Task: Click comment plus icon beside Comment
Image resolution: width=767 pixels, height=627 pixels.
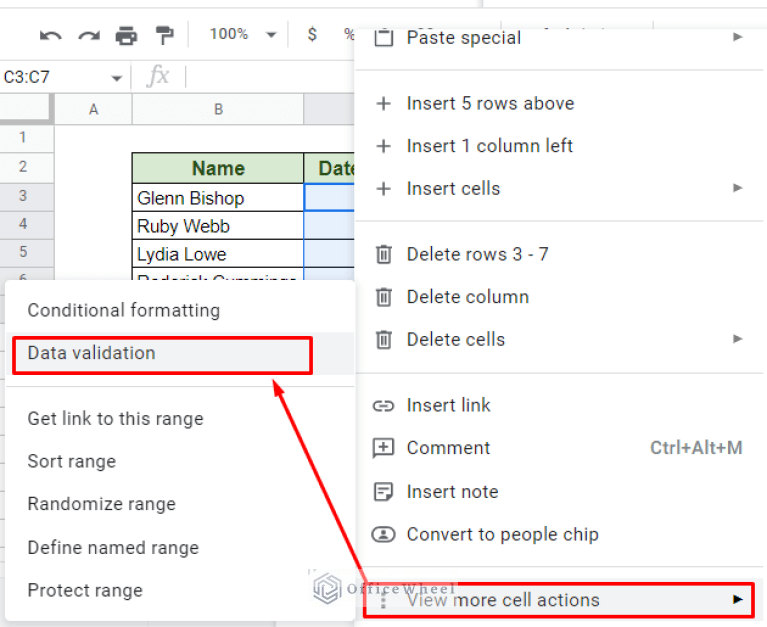Action: [x=383, y=448]
